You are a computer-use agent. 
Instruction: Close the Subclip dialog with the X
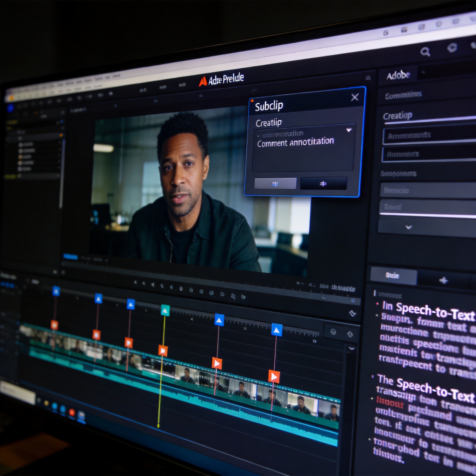(355, 97)
